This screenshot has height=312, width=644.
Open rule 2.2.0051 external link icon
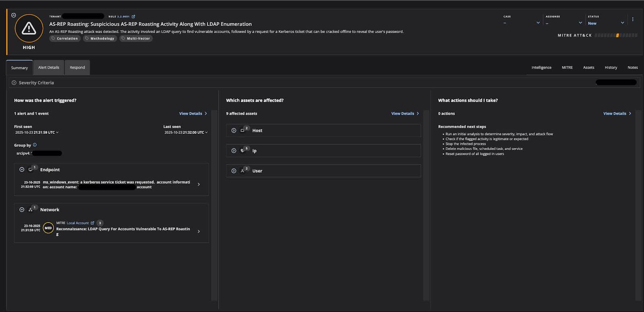pos(134,17)
